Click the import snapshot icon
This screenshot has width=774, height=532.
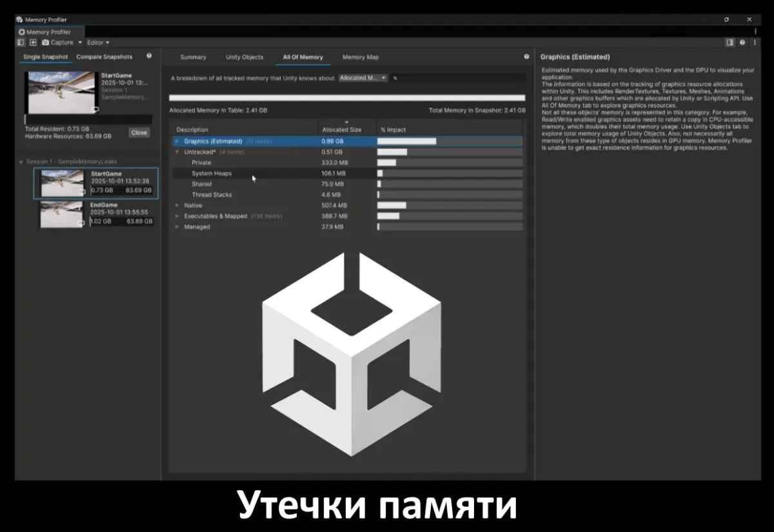(x=33, y=43)
